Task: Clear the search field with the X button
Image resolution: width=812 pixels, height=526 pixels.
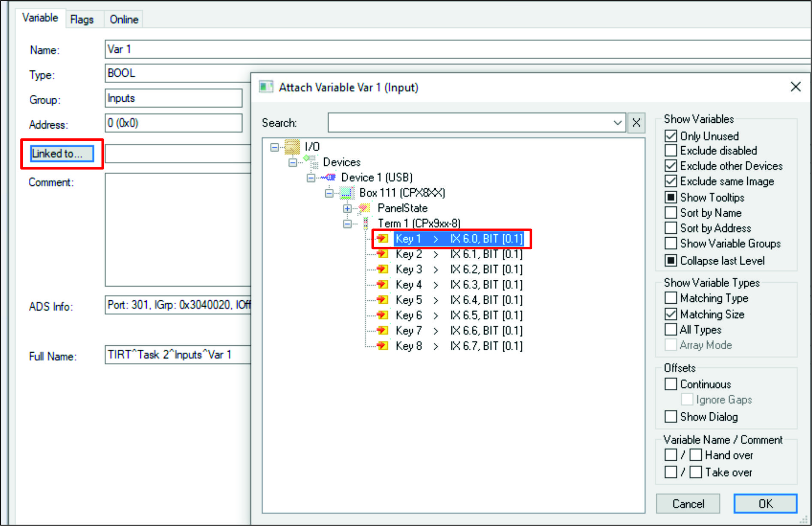Action: click(x=636, y=123)
